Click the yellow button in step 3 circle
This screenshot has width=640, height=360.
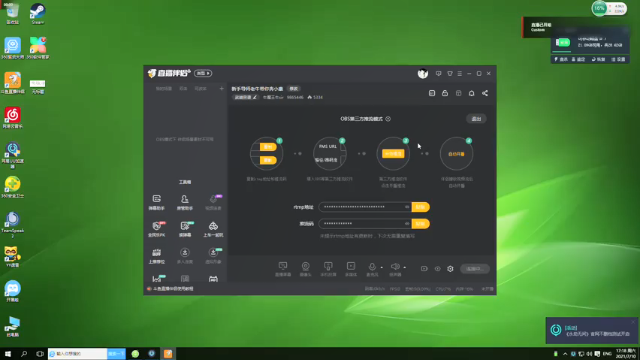[393, 153]
